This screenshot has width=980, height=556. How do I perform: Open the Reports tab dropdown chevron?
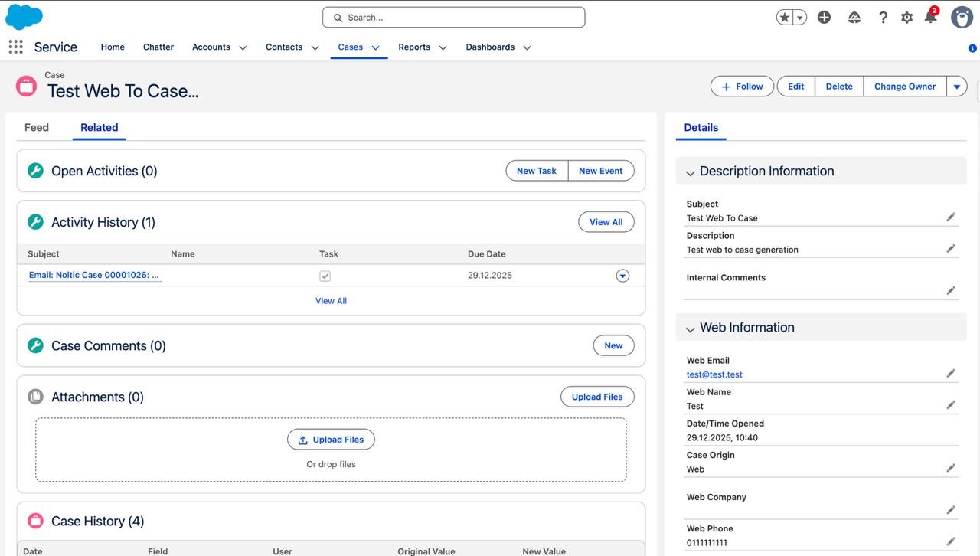pos(443,47)
